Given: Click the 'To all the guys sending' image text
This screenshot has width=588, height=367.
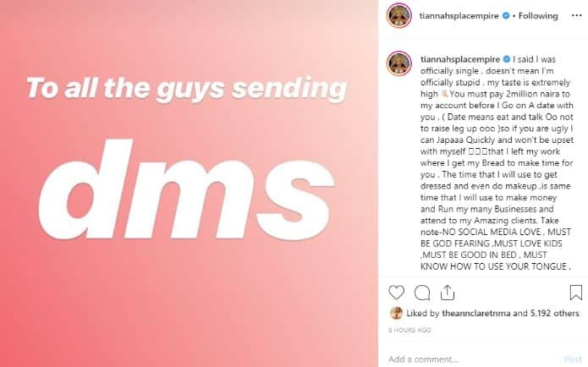Looking at the screenshot, I should (186, 87).
